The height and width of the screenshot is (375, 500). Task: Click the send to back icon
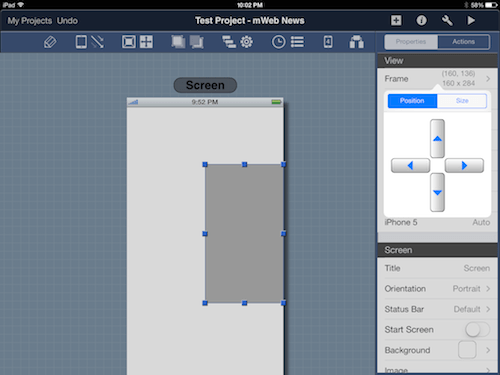click(197, 42)
